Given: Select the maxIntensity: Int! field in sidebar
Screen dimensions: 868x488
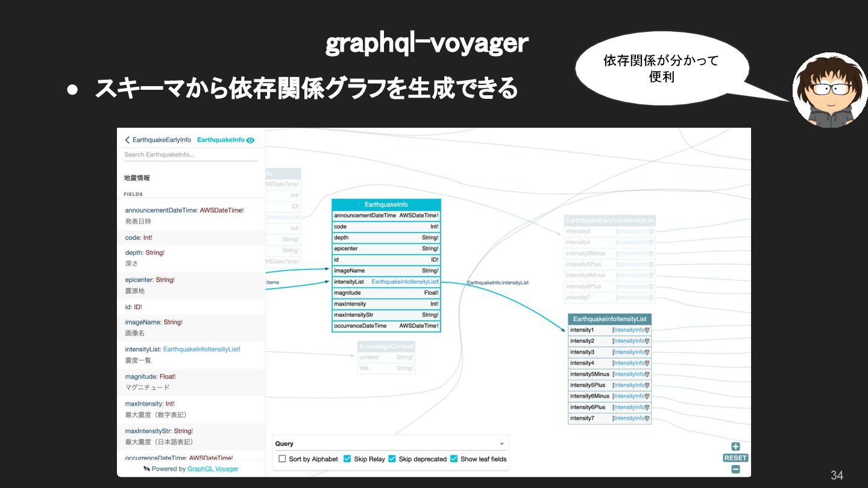Looking at the screenshot, I should [190, 409].
